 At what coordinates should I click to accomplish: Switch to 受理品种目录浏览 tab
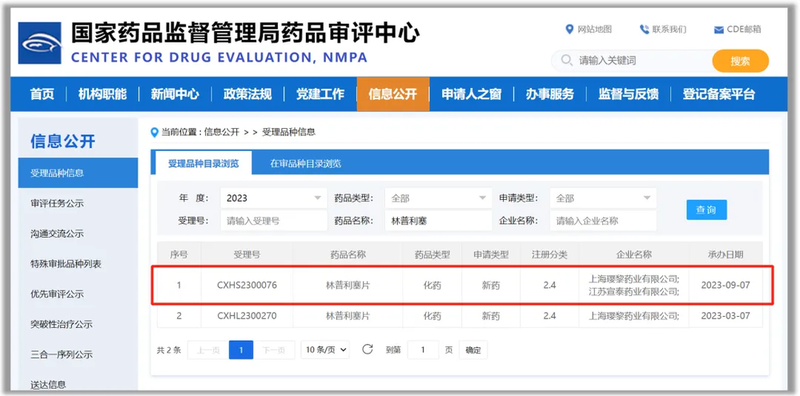tap(203, 164)
